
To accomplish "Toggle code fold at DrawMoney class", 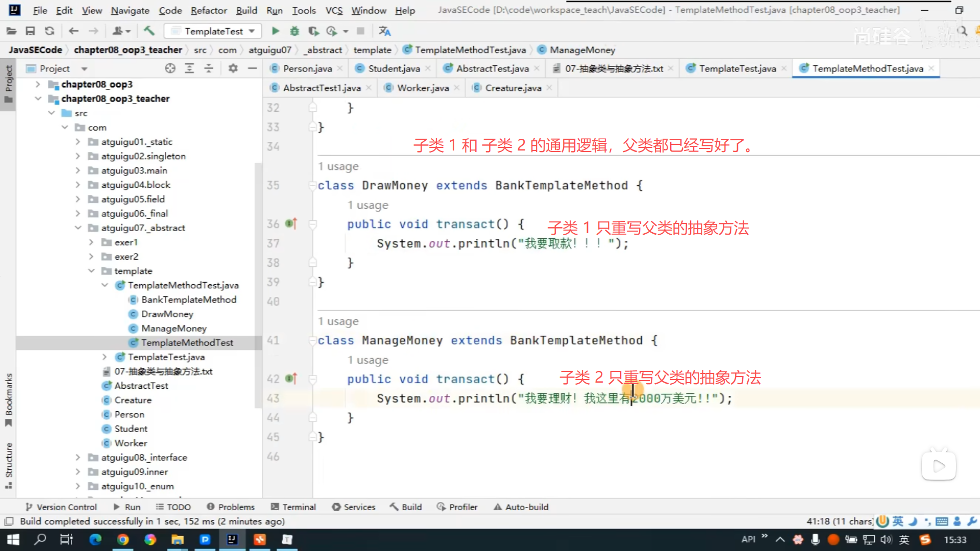I will click(312, 186).
